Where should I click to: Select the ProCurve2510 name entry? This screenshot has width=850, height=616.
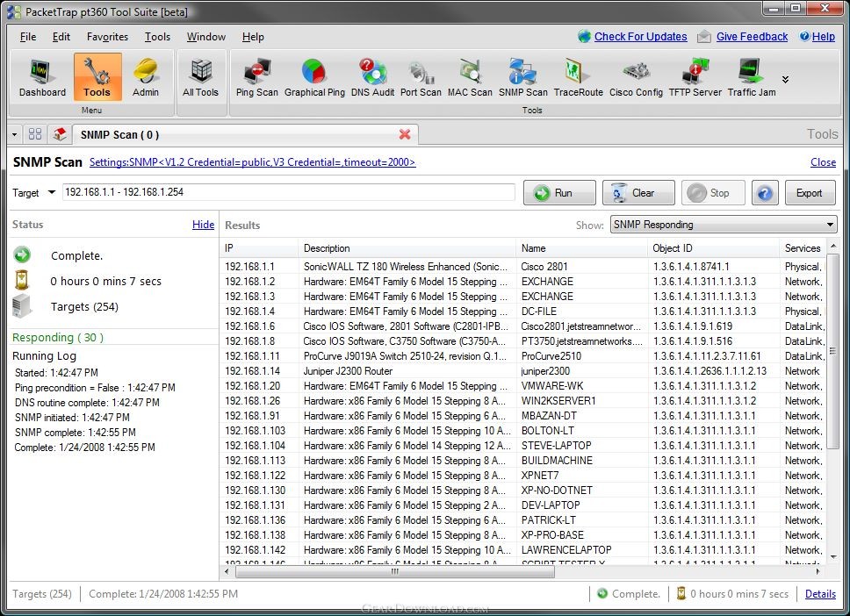click(x=551, y=356)
